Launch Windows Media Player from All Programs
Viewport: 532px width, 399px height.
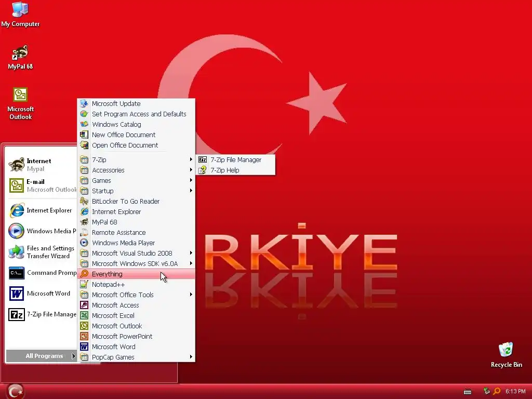(137, 243)
